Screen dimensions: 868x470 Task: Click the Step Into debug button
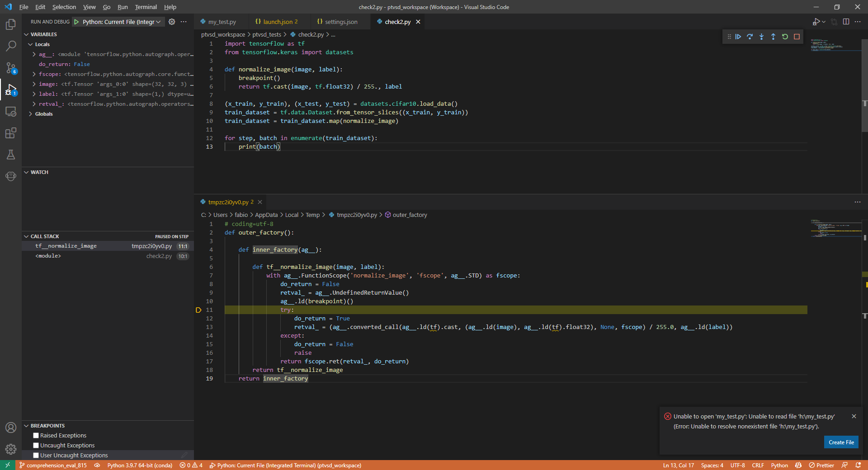[x=761, y=37]
